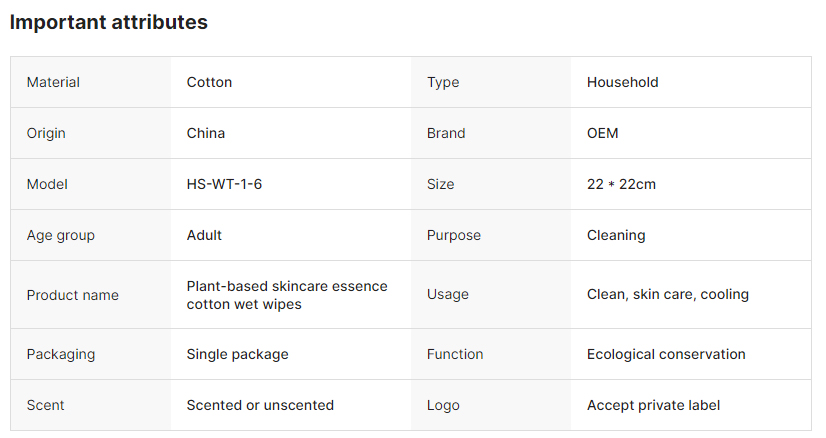Click the Household type value
The image size is (826, 438).
click(622, 82)
